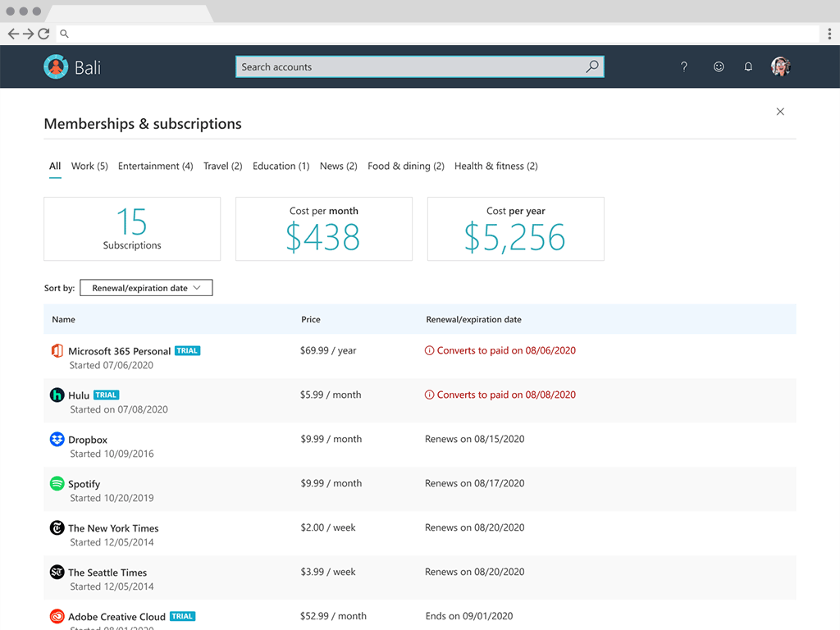The image size is (840, 630).
Task: Click the smiley feedback icon
Action: [719, 67]
